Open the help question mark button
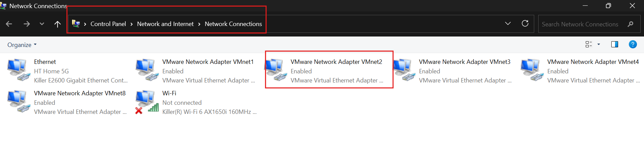Viewport: 644px width, 146px height. coord(633,44)
